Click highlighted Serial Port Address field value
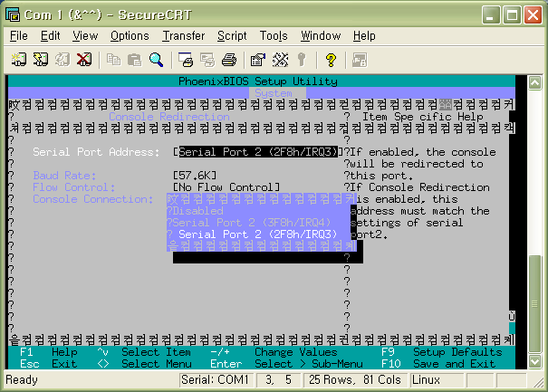The width and height of the screenshot is (548, 392). click(258, 152)
